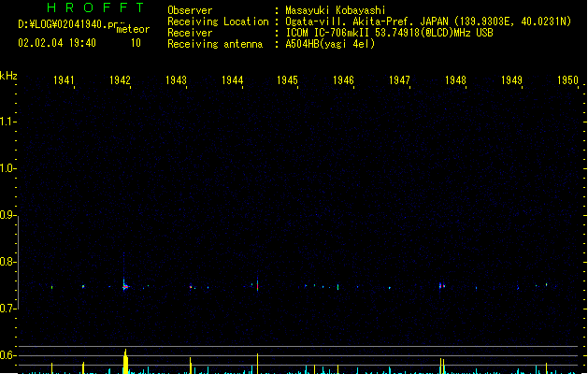588x374 pixels.
Task: Click the strong meteor echo near 1942
Action: [125, 287]
